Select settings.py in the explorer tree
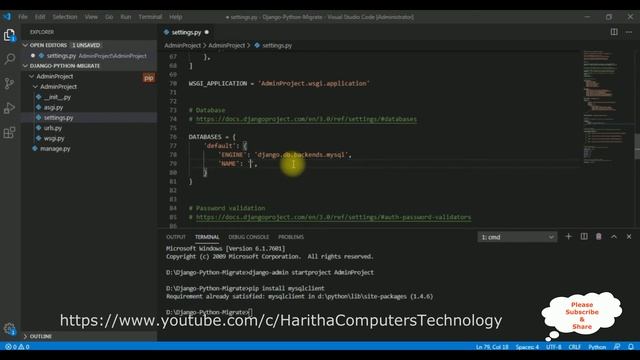The image size is (640, 360). (89, 118)
